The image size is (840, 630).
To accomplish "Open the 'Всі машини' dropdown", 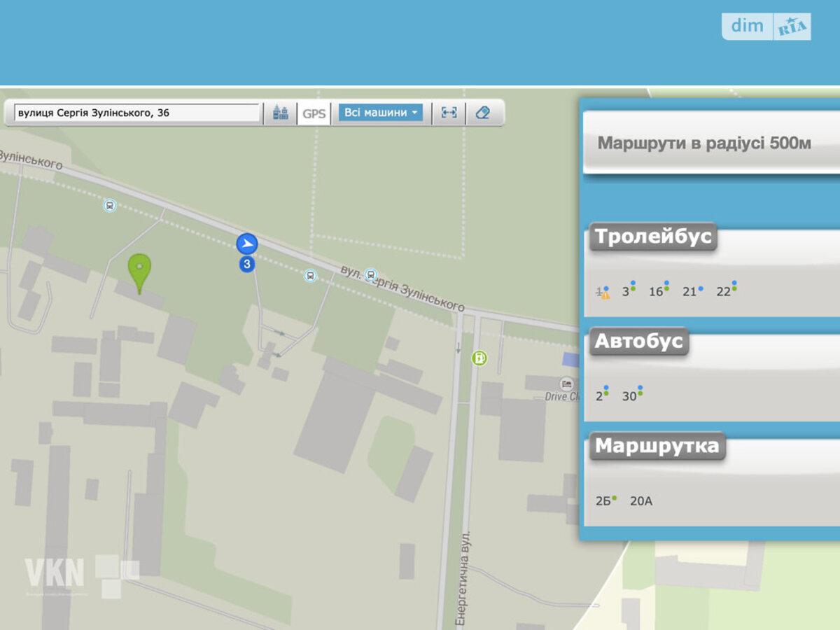I will click(381, 113).
